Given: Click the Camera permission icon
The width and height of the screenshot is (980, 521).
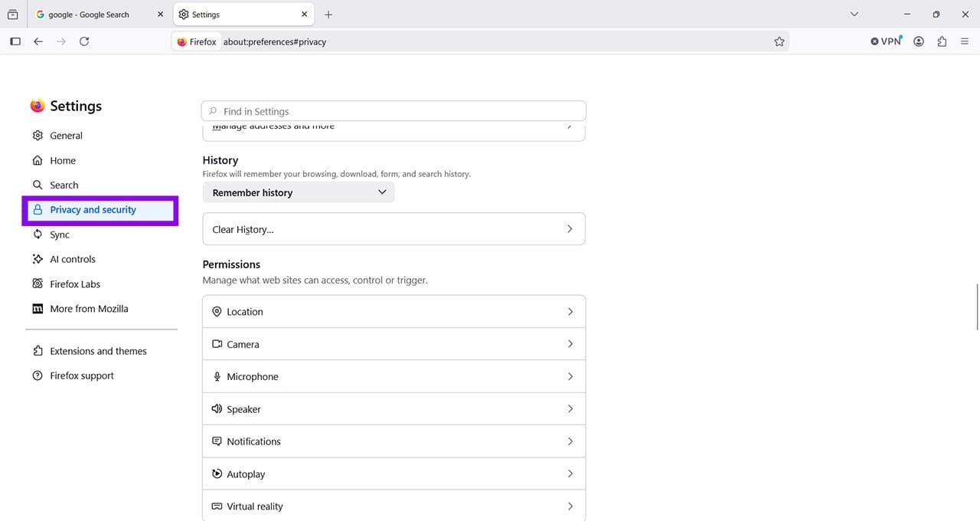Looking at the screenshot, I should [217, 344].
